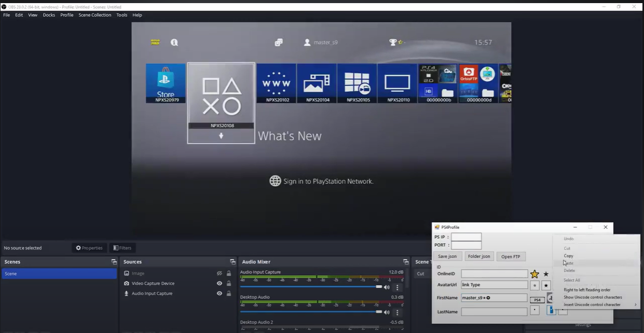Image resolution: width=644 pixels, height=333 pixels.
Task: Hide the Audio Input Capture source
Action: 220,294
